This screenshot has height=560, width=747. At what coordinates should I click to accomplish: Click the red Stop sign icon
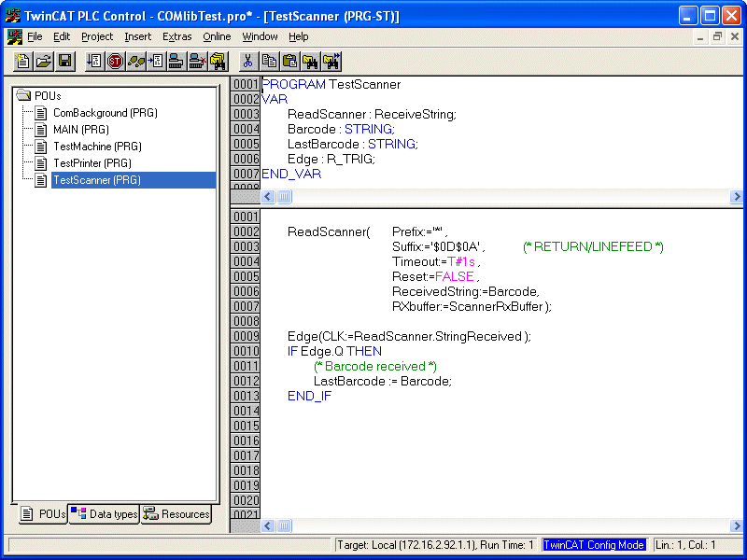click(x=115, y=62)
